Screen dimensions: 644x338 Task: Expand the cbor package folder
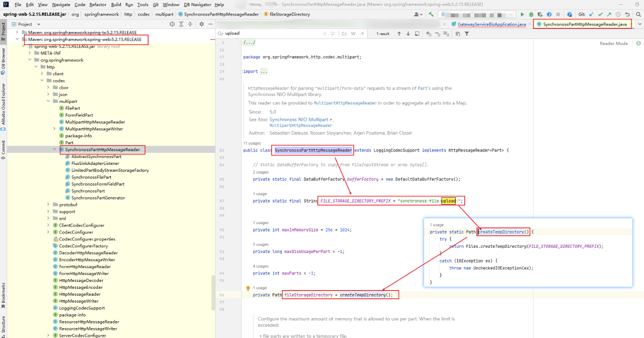pyautogui.click(x=48, y=88)
